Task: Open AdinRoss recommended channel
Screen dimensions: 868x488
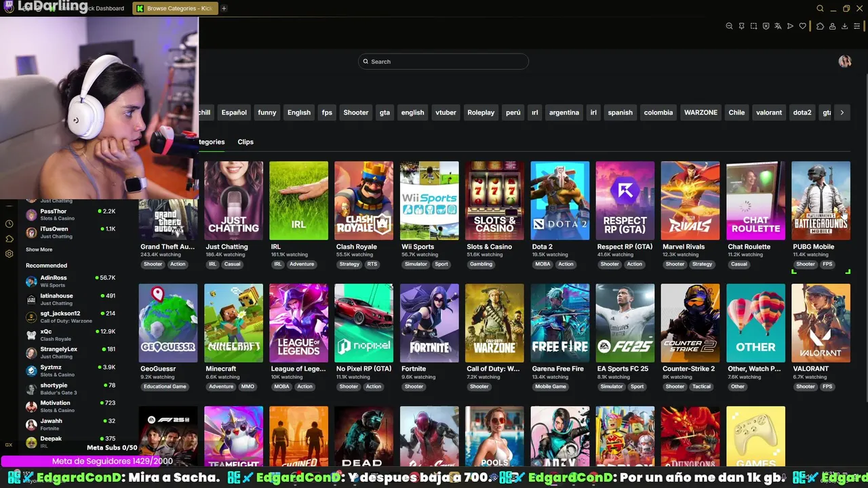Action: pyautogui.click(x=71, y=281)
